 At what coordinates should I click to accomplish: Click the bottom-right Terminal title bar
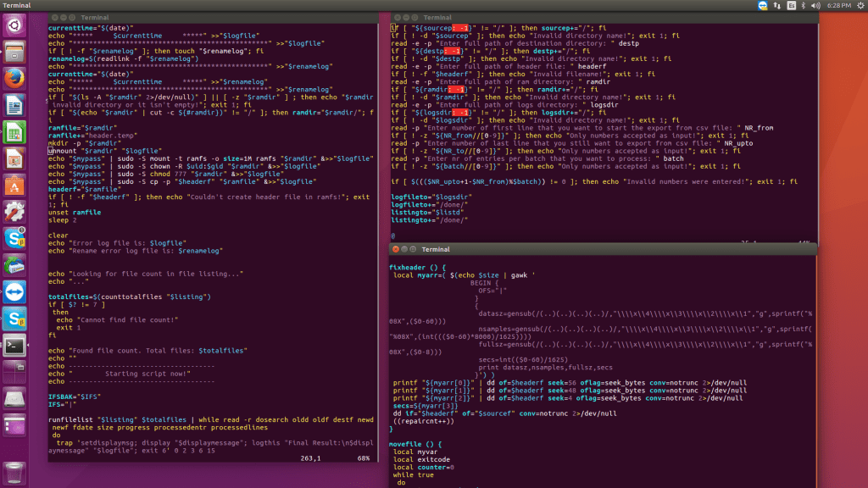click(x=603, y=250)
